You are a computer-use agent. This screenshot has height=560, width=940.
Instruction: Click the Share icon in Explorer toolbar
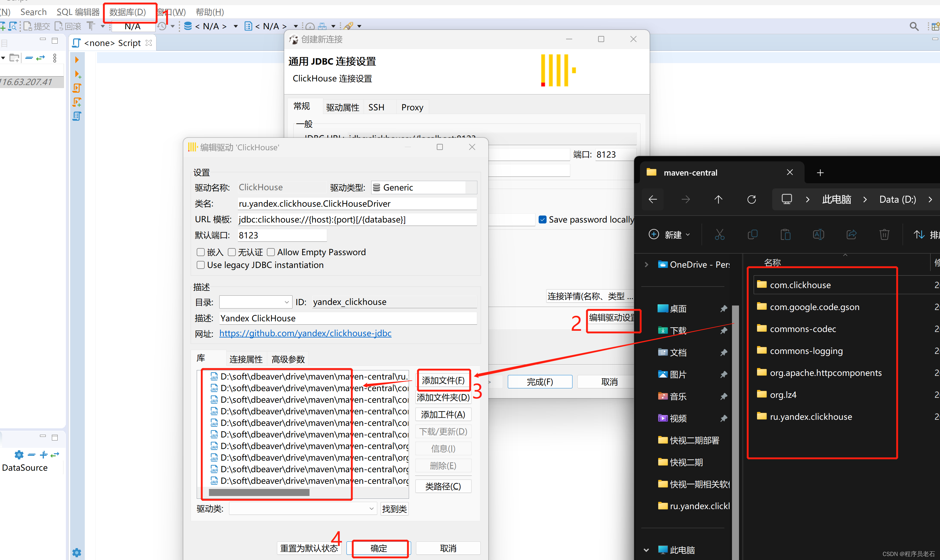[851, 234]
